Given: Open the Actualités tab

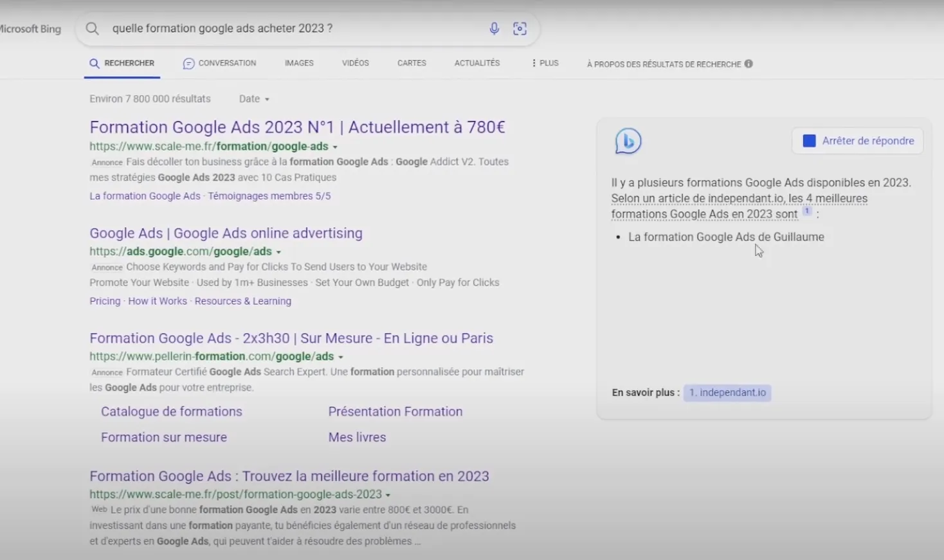Looking at the screenshot, I should 477,63.
